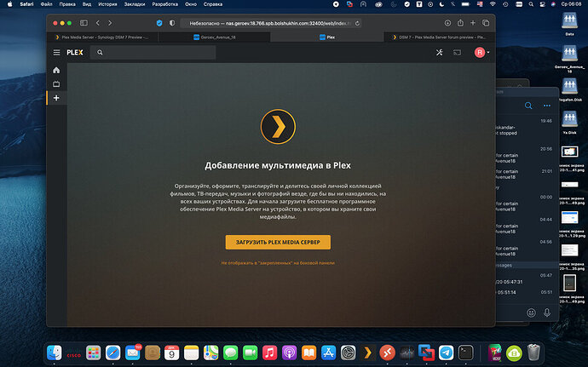The image size is (588, 367).
Task: Select the Plex tab
Action: [327, 37]
